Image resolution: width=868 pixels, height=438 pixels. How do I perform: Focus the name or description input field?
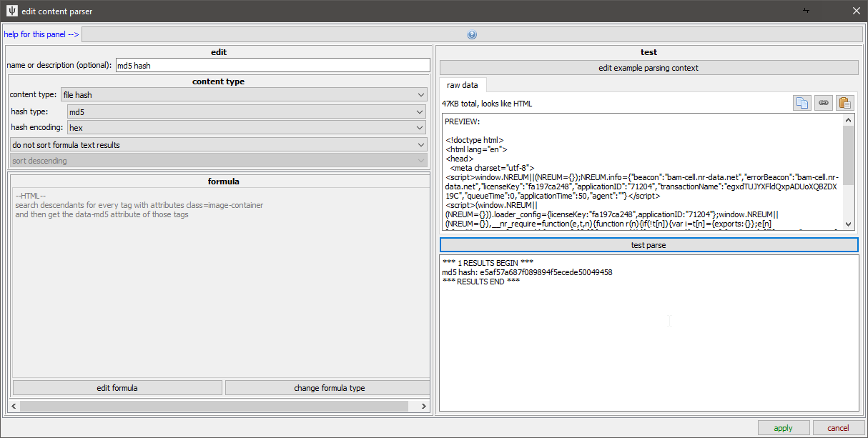[x=272, y=65]
